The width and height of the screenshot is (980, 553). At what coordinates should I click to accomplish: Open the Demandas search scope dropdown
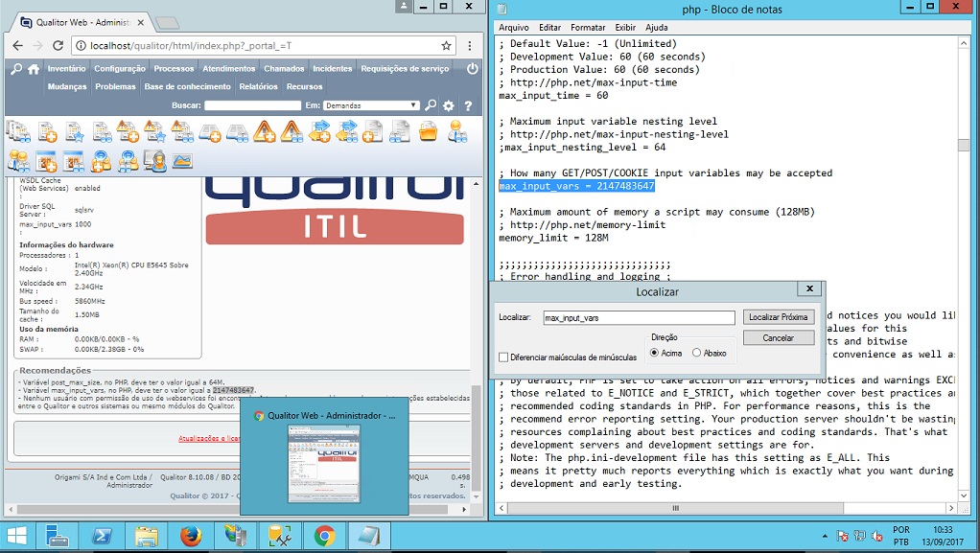click(x=371, y=105)
